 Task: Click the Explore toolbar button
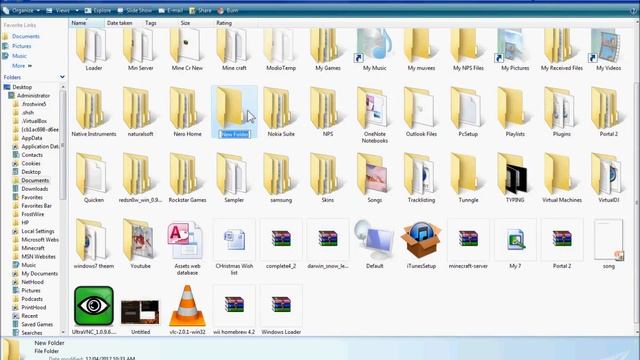point(98,11)
